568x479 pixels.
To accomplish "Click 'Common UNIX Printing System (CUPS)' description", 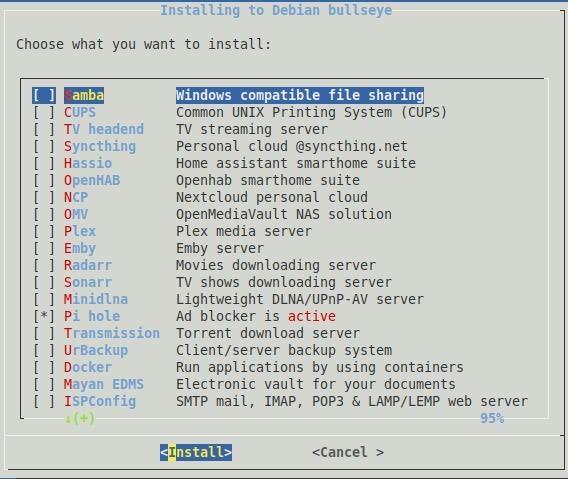I will coord(312,112).
